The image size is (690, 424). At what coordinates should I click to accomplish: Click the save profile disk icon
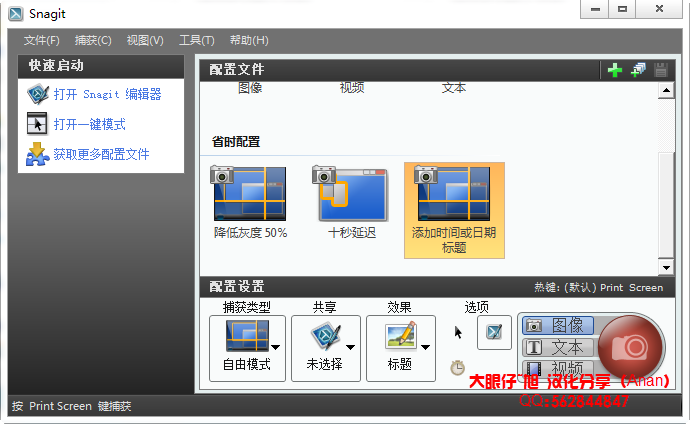click(661, 70)
